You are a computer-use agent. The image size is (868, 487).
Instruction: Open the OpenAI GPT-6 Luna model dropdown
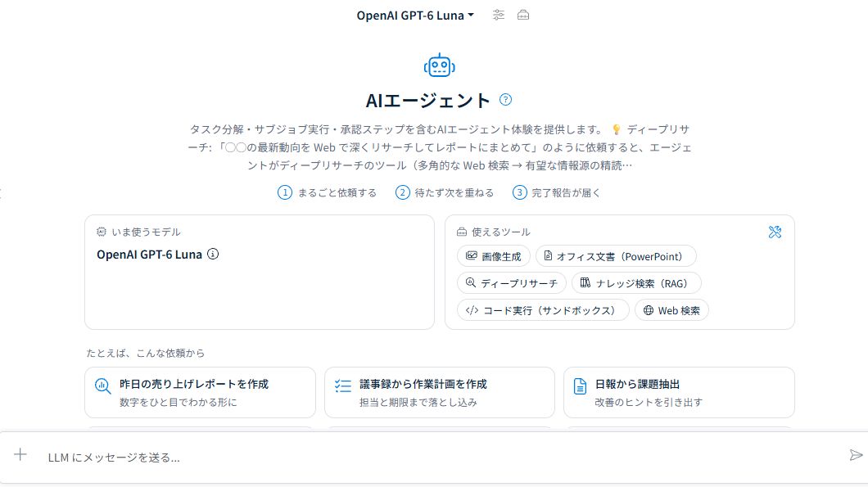[x=415, y=16]
